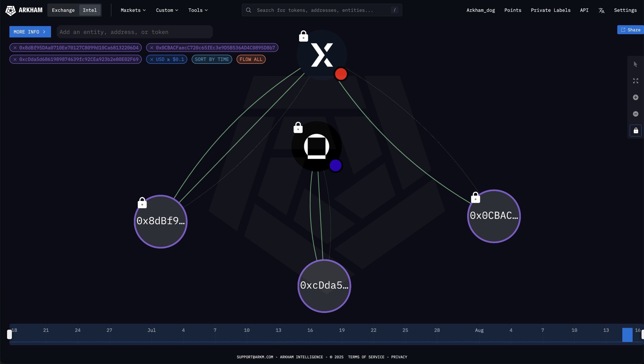Open the Markets dropdown

pyautogui.click(x=133, y=10)
